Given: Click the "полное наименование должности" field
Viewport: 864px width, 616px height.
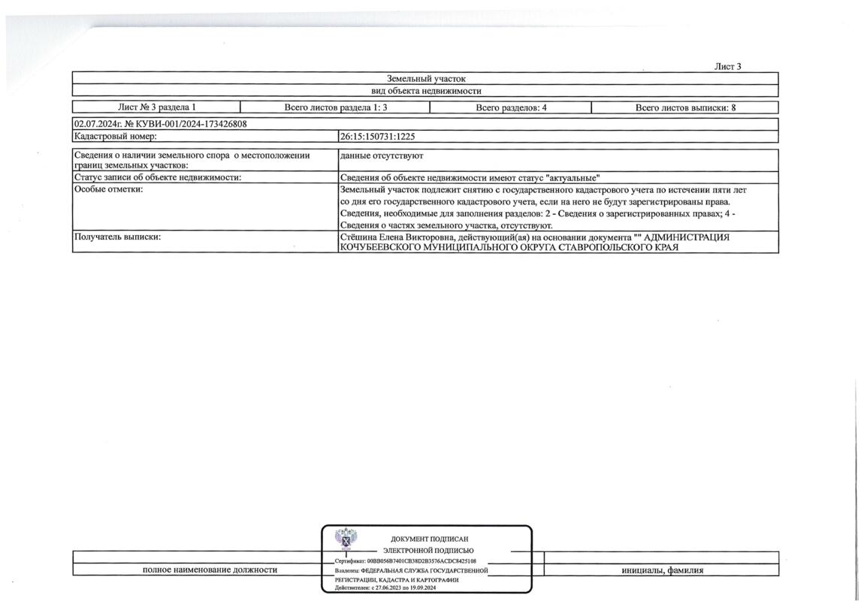Looking at the screenshot, I should tap(210, 569).
